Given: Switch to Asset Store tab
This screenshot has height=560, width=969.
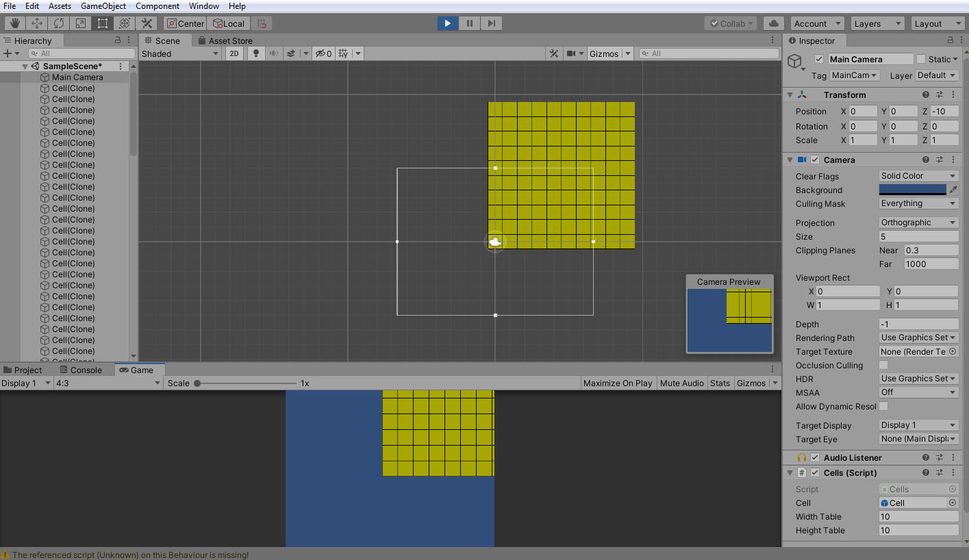Looking at the screenshot, I should (225, 40).
